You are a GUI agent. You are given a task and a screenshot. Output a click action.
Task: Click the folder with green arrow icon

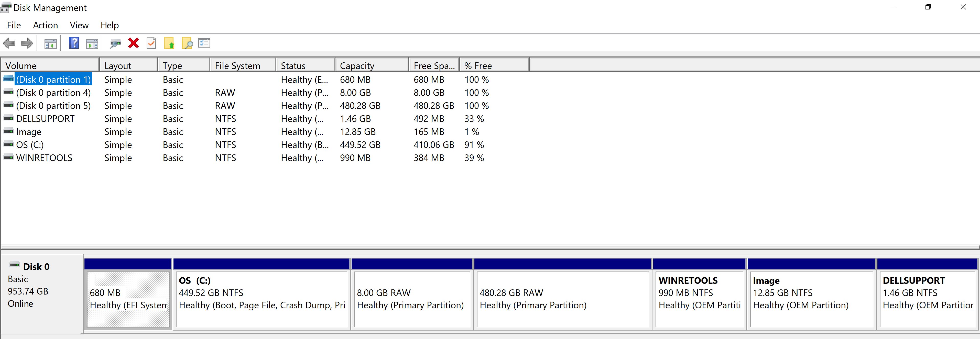click(169, 43)
